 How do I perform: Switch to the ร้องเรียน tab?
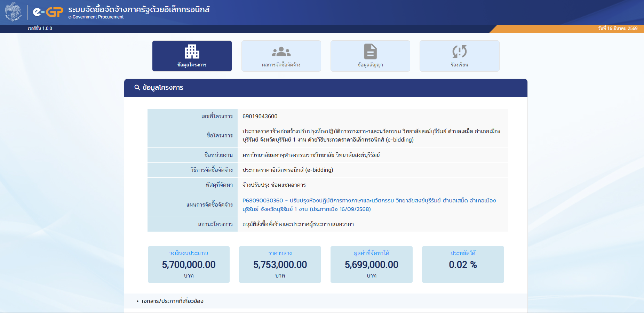coord(459,56)
